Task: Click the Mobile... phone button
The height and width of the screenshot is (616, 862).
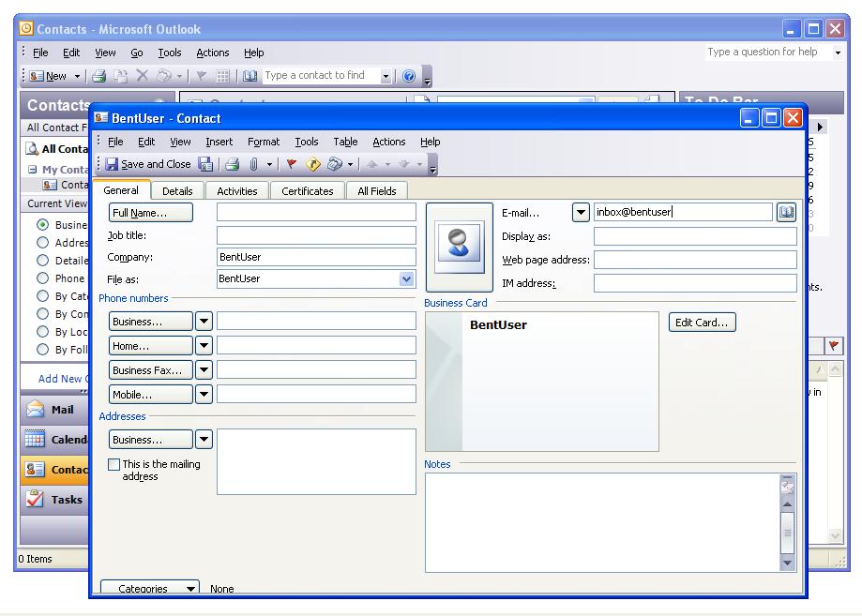Action: tap(151, 394)
